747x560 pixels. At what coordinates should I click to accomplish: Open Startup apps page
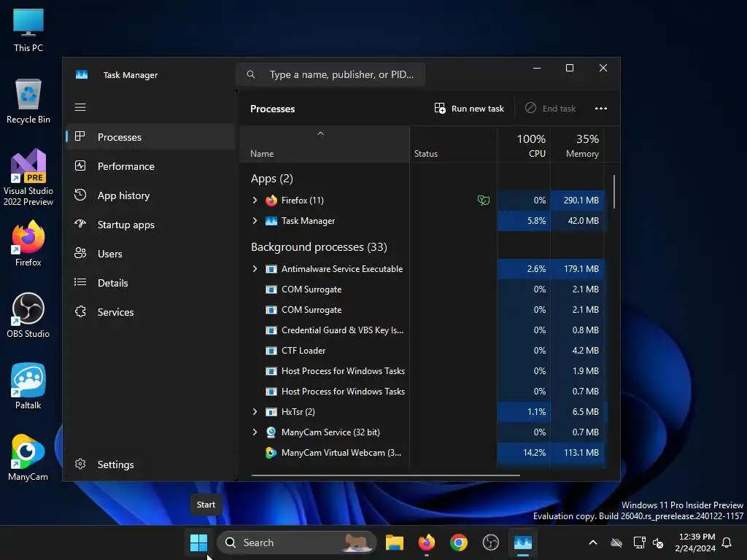(x=150, y=225)
